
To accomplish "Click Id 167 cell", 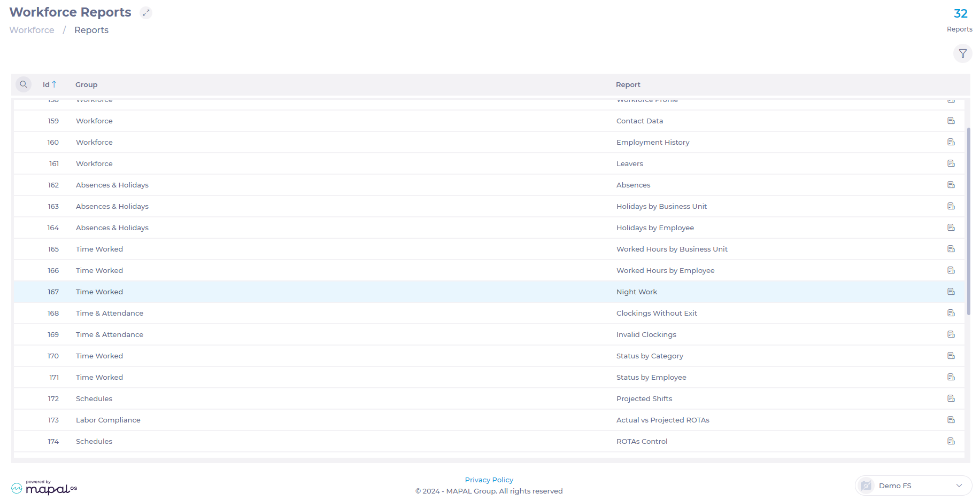I will [x=53, y=292].
